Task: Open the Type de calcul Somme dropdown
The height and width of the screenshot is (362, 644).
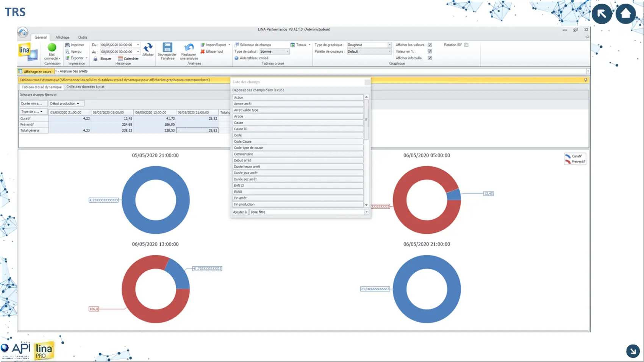Action: 287,51
